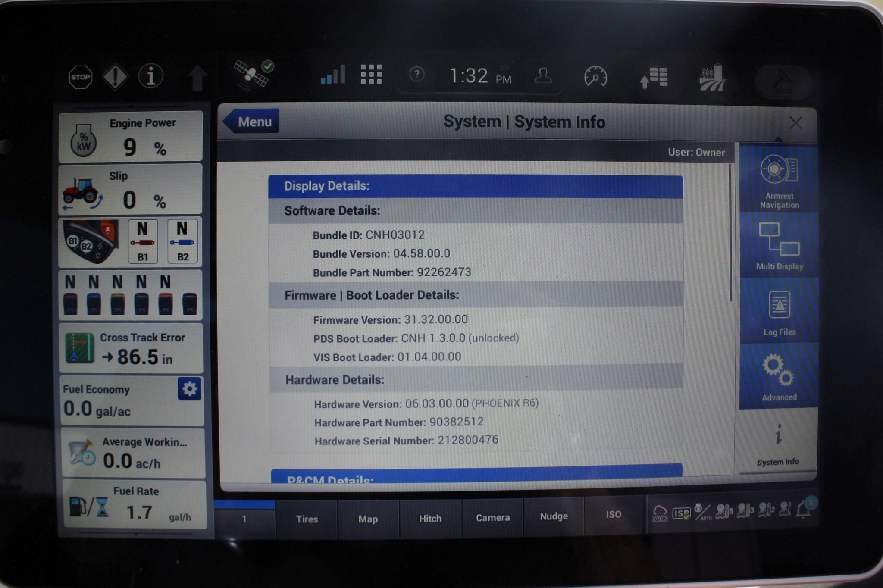883x588 pixels.
Task: Tap the STOP octagon icon
Action: (81, 77)
